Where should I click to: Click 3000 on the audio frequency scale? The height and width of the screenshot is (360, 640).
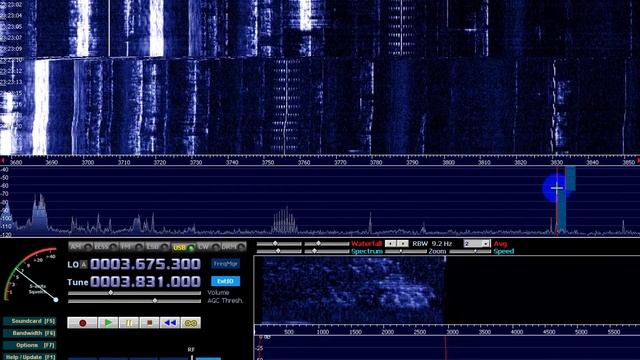click(452, 332)
